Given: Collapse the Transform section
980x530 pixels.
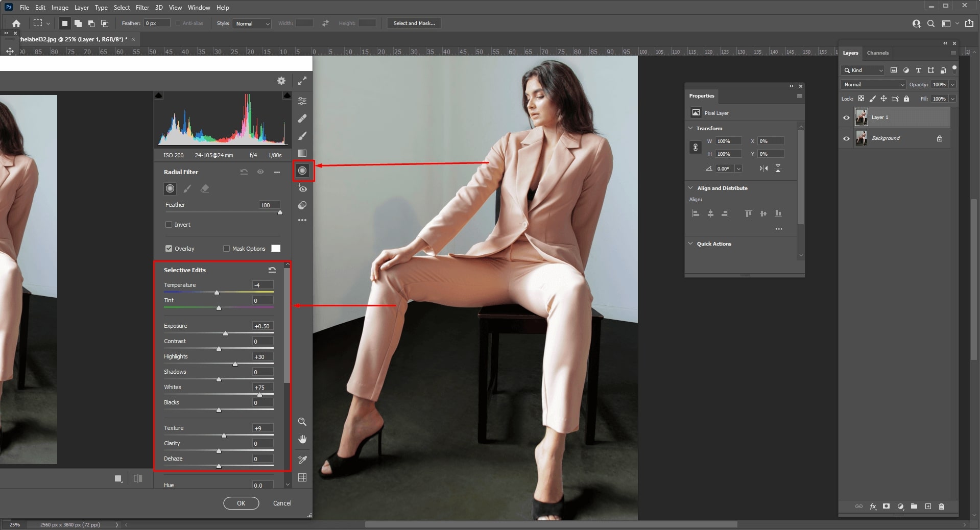Looking at the screenshot, I should tap(691, 128).
